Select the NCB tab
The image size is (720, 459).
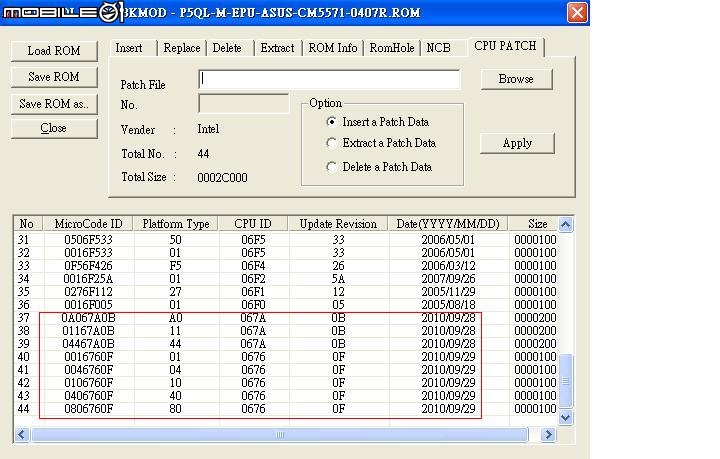click(439, 48)
